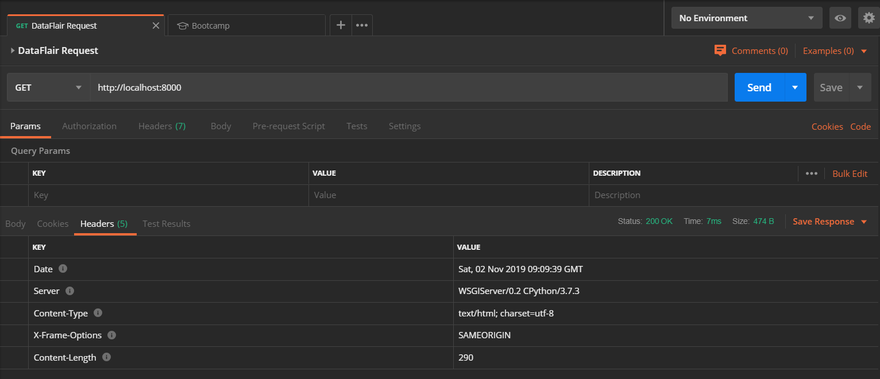Click the Size 474 B indicator
This screenshot has height=379, width=880.
click(753, 221)
